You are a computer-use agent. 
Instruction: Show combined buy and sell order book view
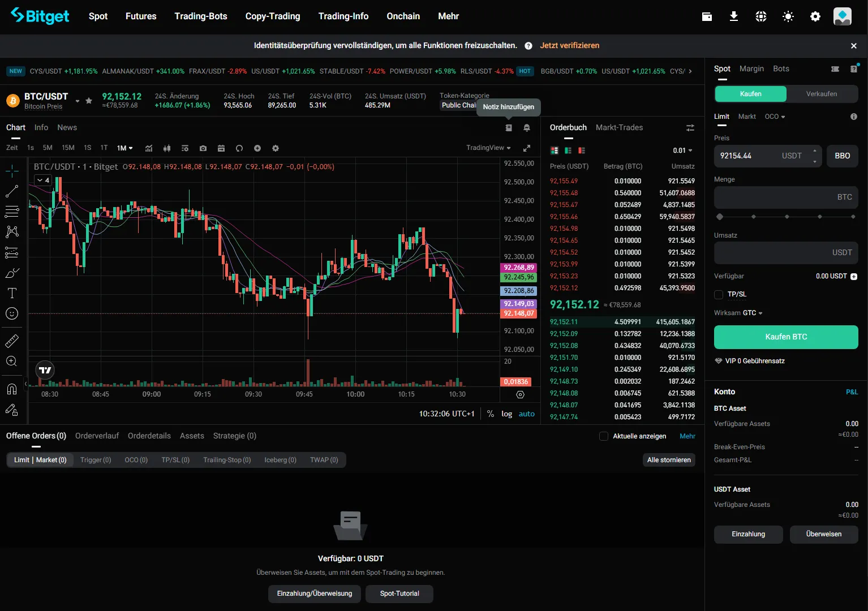pos(555,150)
